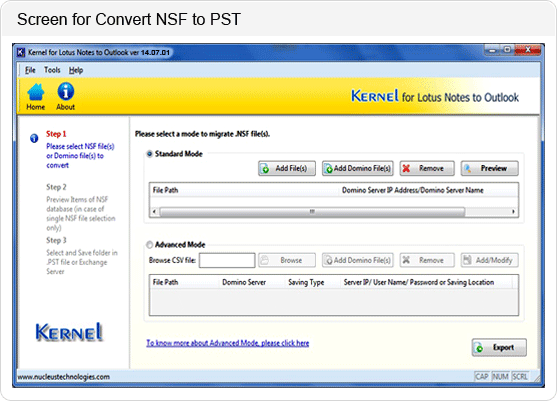Maximize the Kernel application window
This screenshot has width=557, height=401.
pyautogui.click(x=507, y=50)
